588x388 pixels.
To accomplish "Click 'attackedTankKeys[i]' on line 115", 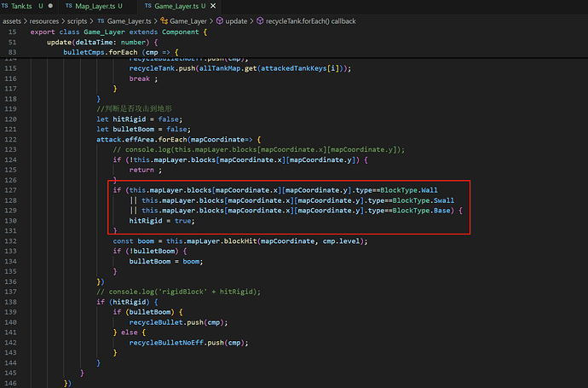I will [300, 68].
